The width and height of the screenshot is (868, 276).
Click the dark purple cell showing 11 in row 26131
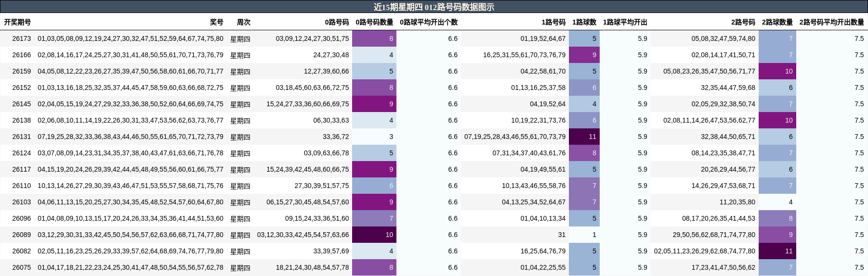[584, 137]
